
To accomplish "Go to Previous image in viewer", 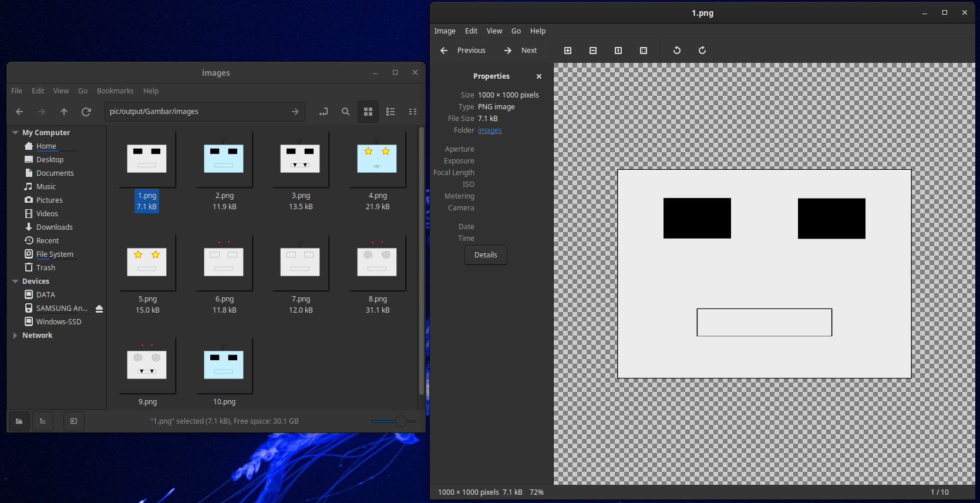I will pyautogui.click(x=463, y=51).
